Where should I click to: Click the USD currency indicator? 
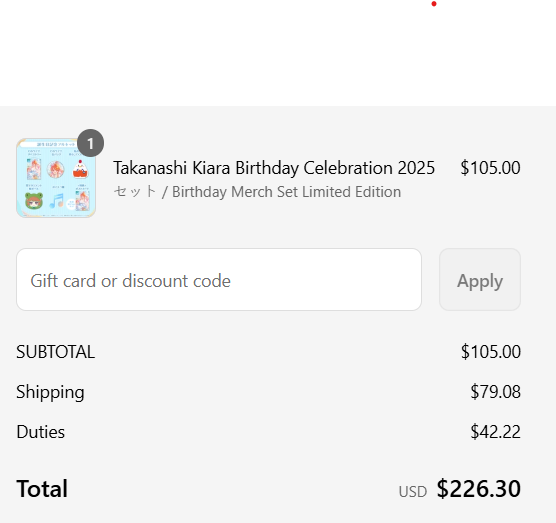[413, 492]
